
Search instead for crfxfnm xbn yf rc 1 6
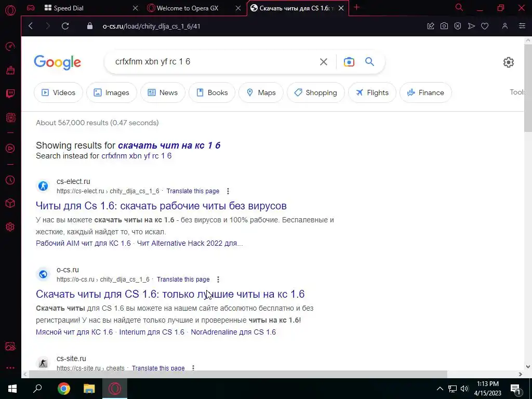point(137,156)
